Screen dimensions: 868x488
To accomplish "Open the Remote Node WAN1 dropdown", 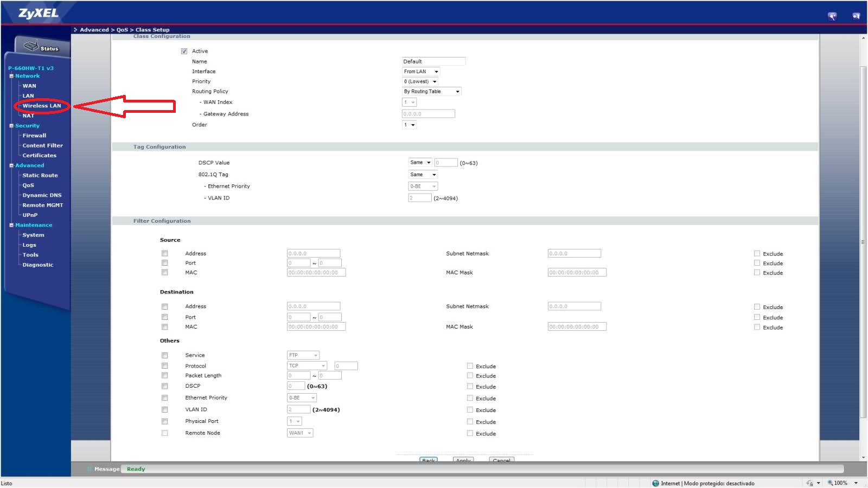I will pyautogui.click(x=300, y=433).
